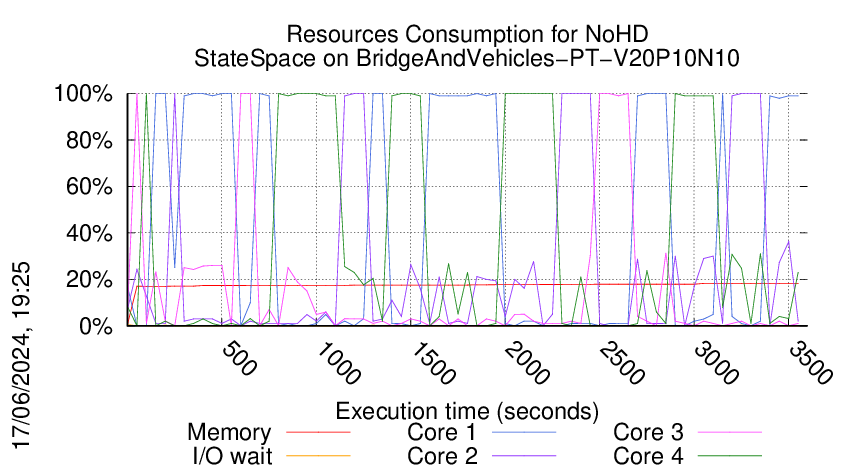Screen dimensions: 850x475
Task: Click the date stamp '17/06/2024, 19:25'
Action: tap(22, 356)
